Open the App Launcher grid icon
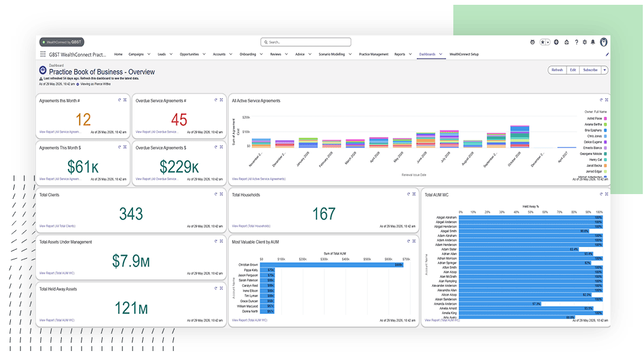Screen dimensions: 644x363 43,54
